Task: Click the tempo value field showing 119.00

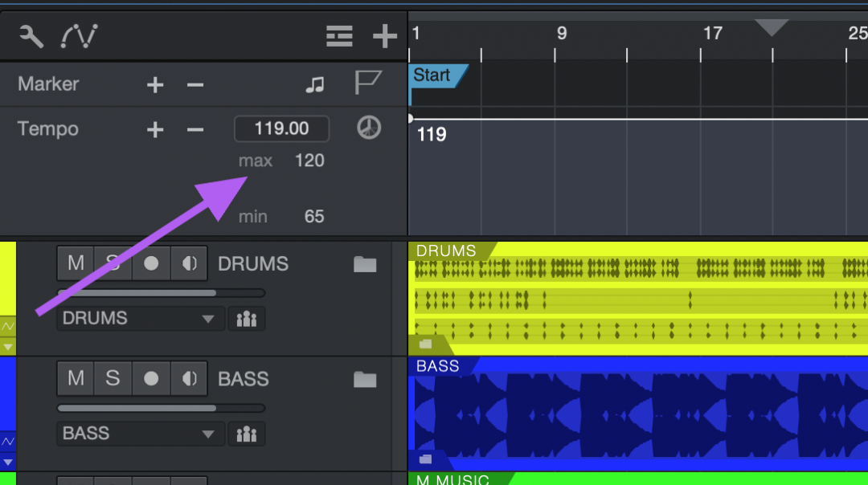Action: pos(281,128)
